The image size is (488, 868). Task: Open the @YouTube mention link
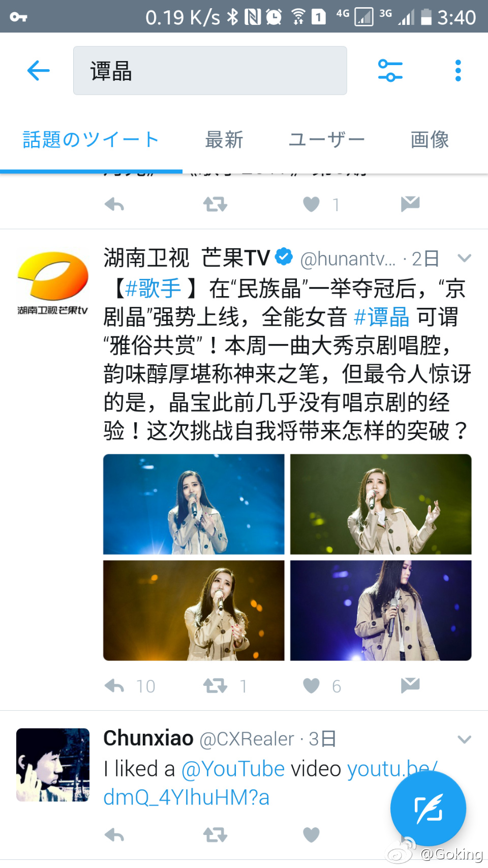pyautogui.click(x=233, y=769)
